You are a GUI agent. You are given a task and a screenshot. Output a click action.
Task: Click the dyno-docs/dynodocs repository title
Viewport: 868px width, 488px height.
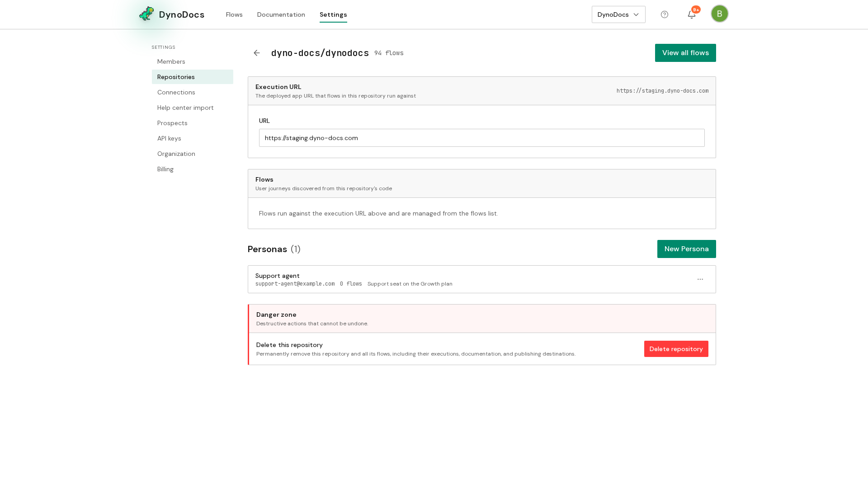[x=320, y=53]
